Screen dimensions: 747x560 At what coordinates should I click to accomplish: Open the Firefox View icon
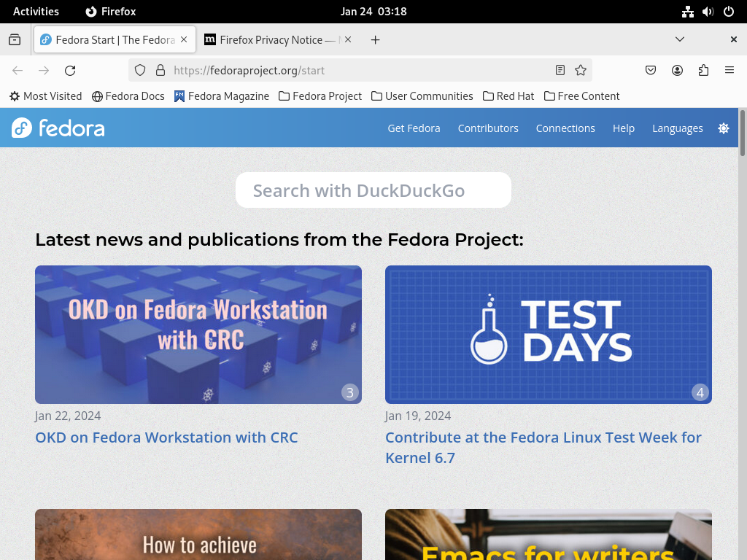(15, 39)
